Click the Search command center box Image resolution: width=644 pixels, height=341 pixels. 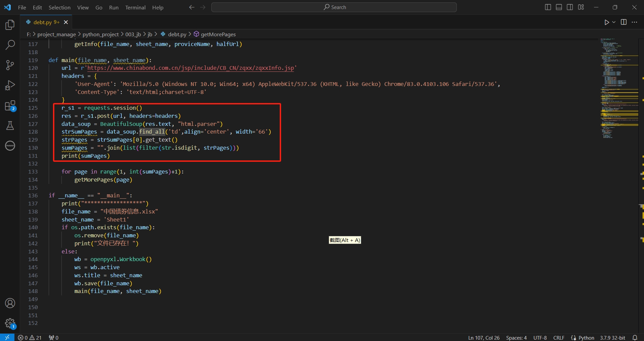[334, 7]
